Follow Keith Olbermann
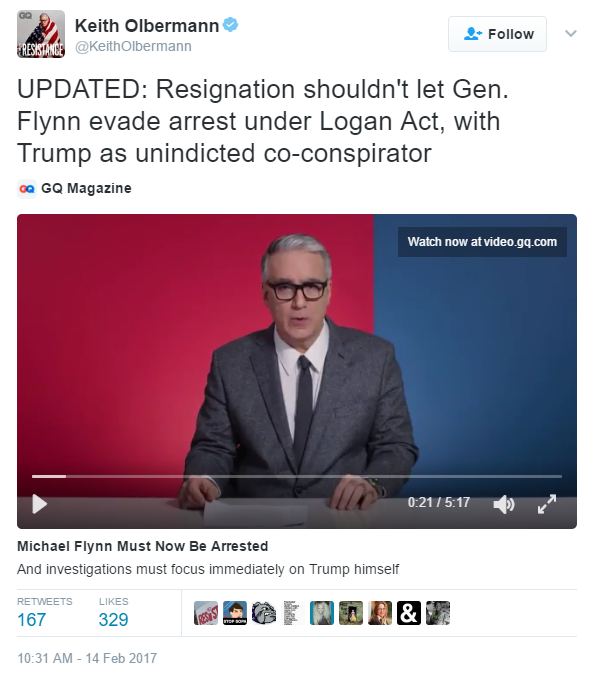Viewport: 592px width, 675px height. 497,34
